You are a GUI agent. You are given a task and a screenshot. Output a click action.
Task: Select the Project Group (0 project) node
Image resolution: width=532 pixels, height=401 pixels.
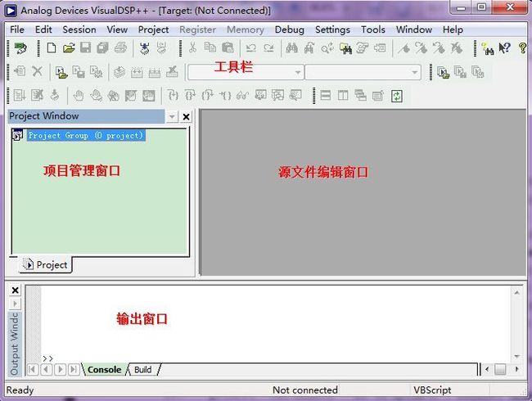[x=86, y=135]
